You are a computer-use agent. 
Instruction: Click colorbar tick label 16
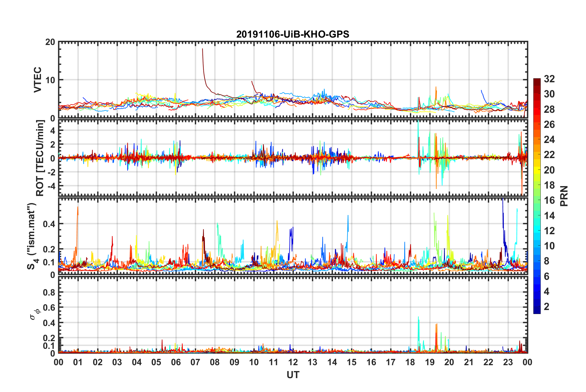click(549, 200)
